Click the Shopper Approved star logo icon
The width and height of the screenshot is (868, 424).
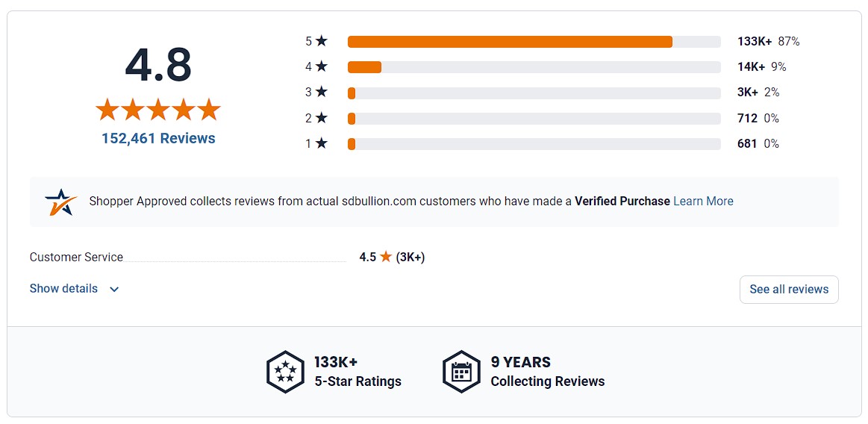click(61, 202)
